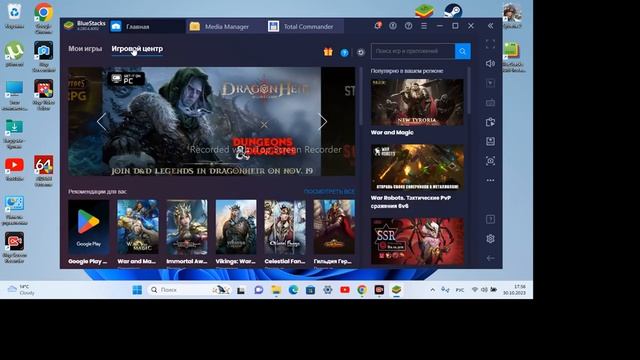The height and width of the screenshot is (360, 640).
Task: Toggle fullscreen from the side toolbar
Action: click(x=490, y=44)
